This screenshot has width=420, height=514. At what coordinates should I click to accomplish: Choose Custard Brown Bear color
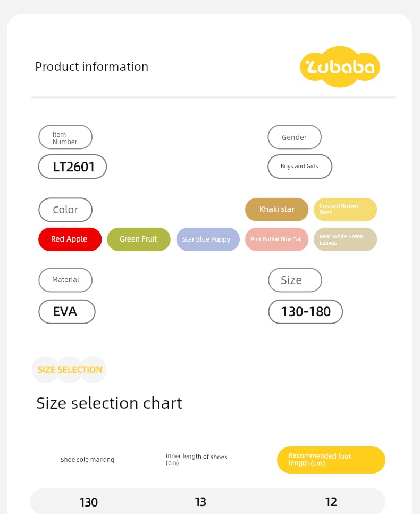346,210
